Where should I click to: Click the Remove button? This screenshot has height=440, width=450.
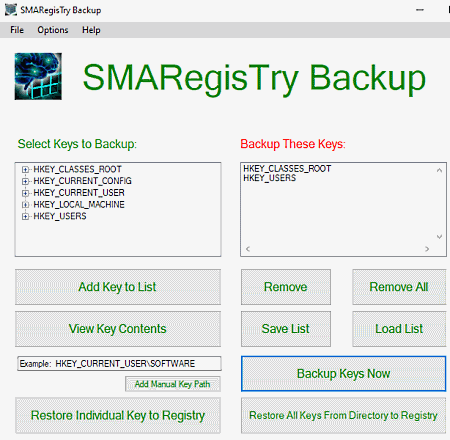tap(286, 287)
